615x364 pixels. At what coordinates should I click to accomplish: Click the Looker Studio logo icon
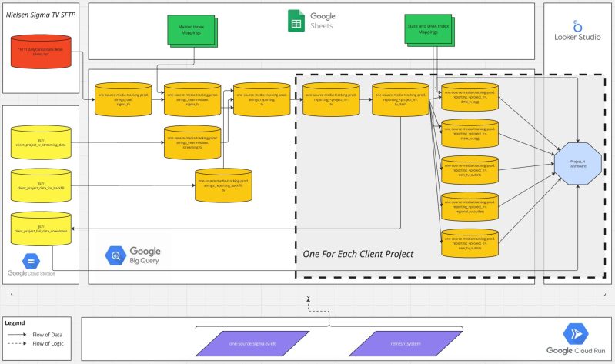tap(579, 21)
